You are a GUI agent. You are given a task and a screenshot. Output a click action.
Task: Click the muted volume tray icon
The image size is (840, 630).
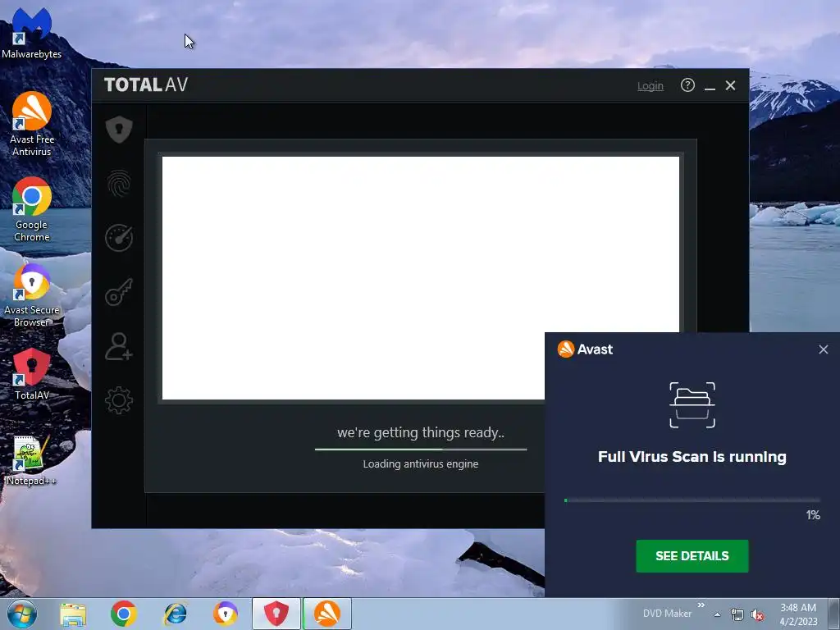tap(757, 615)
